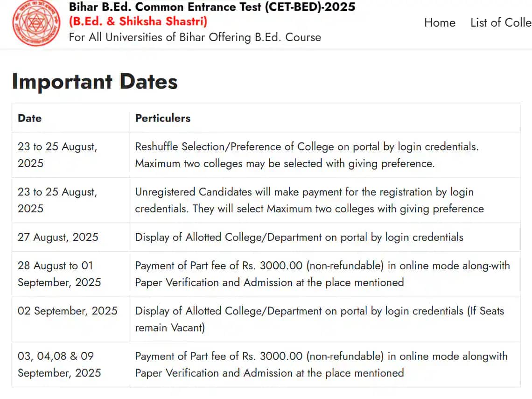Click the last row alongwith payment description
The width and height of the screenshot is (532, 399).
click(322, 364)
